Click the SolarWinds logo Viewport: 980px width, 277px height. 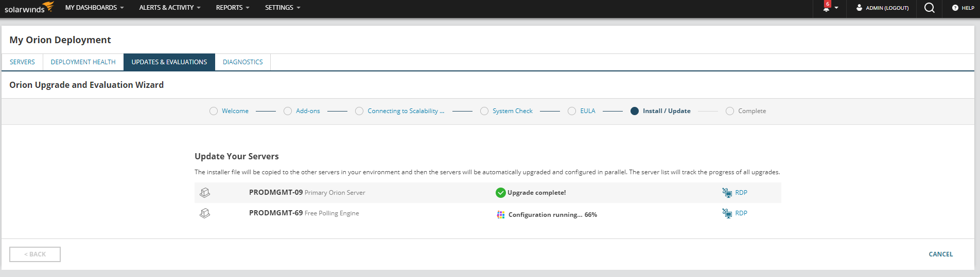click(x=29, y=7)
